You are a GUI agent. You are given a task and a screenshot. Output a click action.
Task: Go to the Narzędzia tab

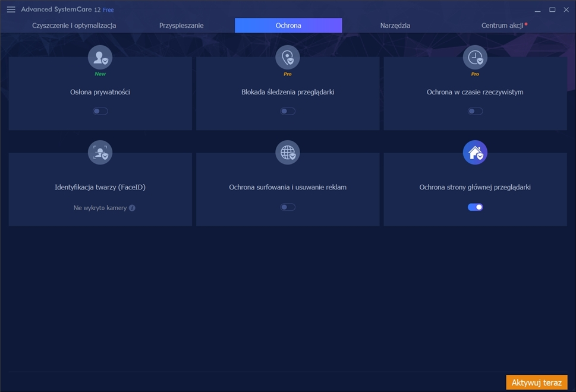[x=395, y=26]
